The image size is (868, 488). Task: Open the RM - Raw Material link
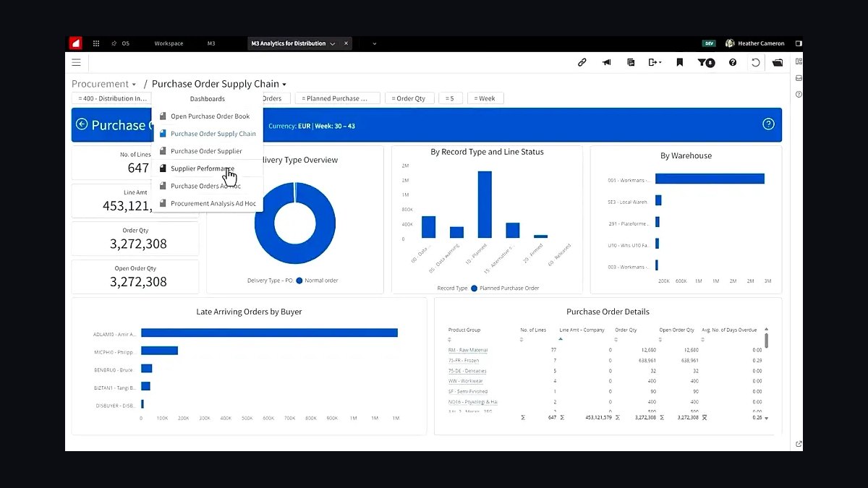coord(468,350)
